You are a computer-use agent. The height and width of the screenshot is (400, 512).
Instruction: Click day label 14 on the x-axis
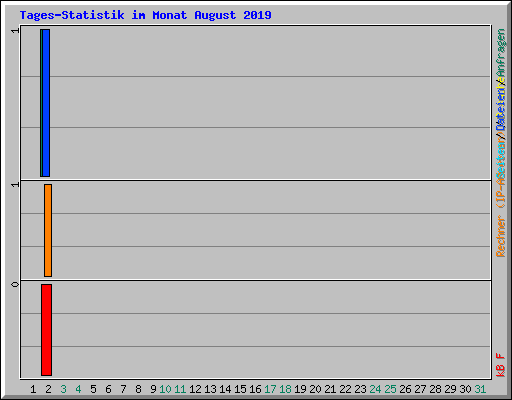click(225, 389)
